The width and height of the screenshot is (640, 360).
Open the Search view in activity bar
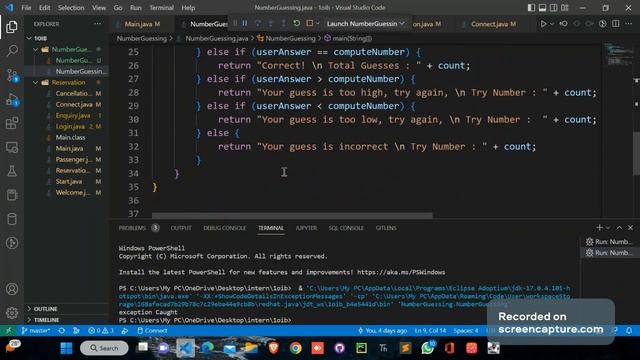(12, 51)
